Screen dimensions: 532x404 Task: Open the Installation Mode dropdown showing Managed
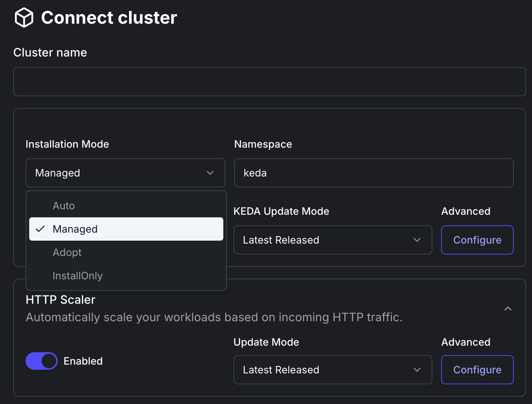(x=126, y=173)
